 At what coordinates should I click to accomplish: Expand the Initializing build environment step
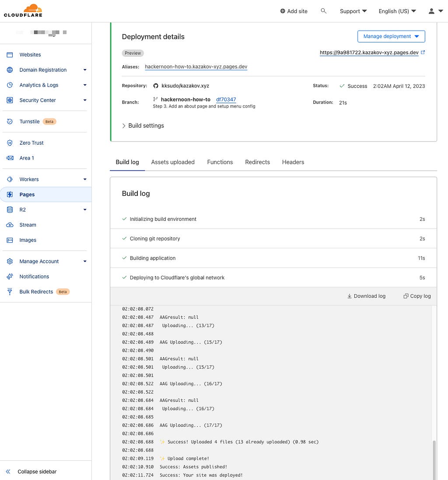(x=273, y=219)
